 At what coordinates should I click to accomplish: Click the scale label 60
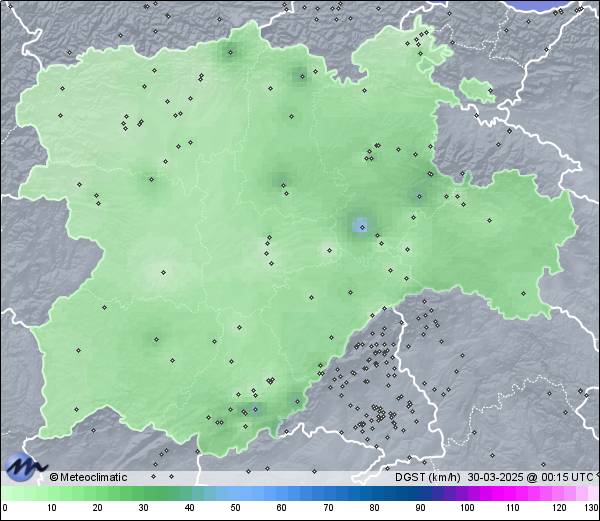pos(282,508)
